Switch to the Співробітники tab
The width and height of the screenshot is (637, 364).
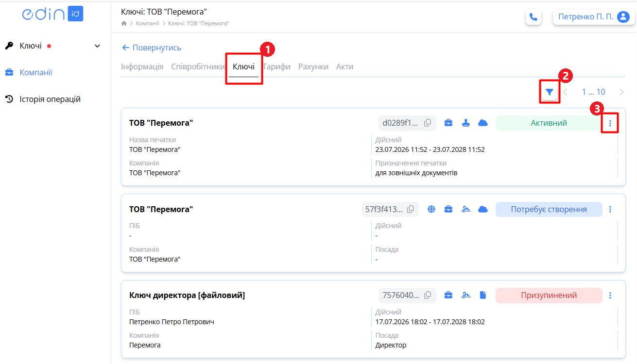pos(198,66)
